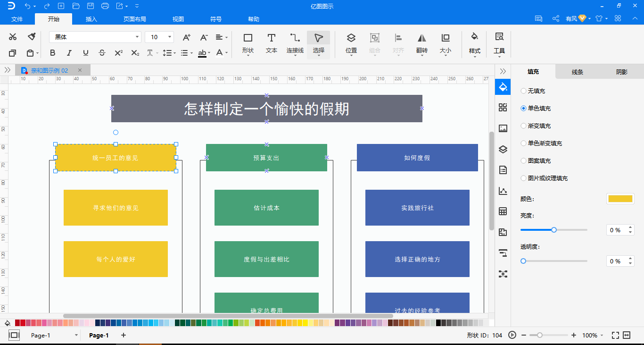Image resolution: width=644 pixels, height=345 pixels.
Task: Open the Style paint bucket tool
Action: 475,43
